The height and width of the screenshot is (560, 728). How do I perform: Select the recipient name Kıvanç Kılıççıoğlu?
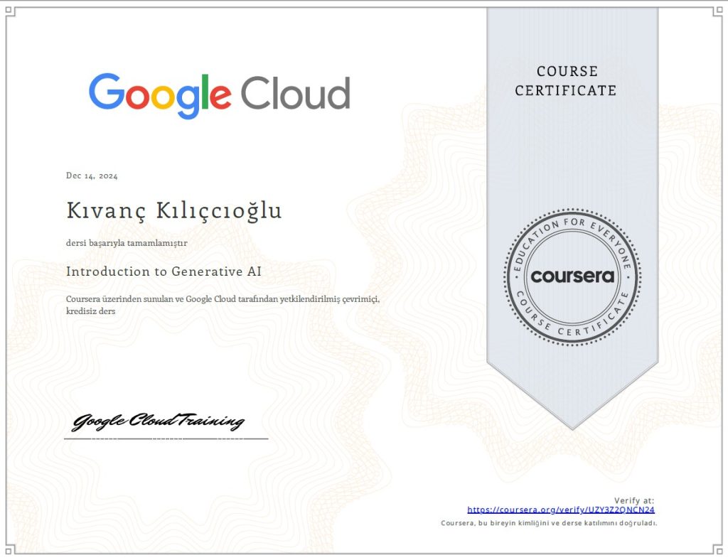(x=173, y=211)
